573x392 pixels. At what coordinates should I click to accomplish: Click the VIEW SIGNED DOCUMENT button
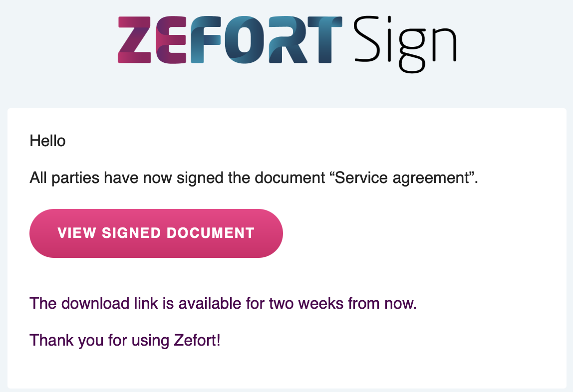tap(156, 233)
